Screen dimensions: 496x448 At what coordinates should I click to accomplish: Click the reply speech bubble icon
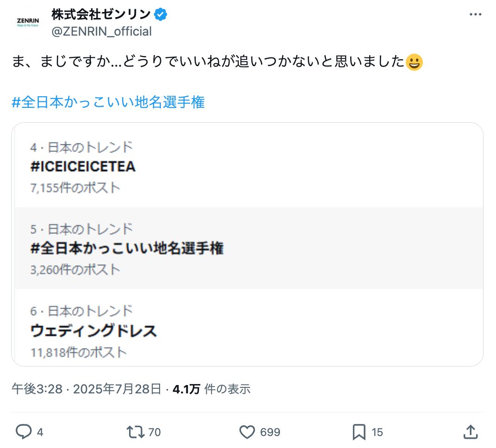click(23, 432)
